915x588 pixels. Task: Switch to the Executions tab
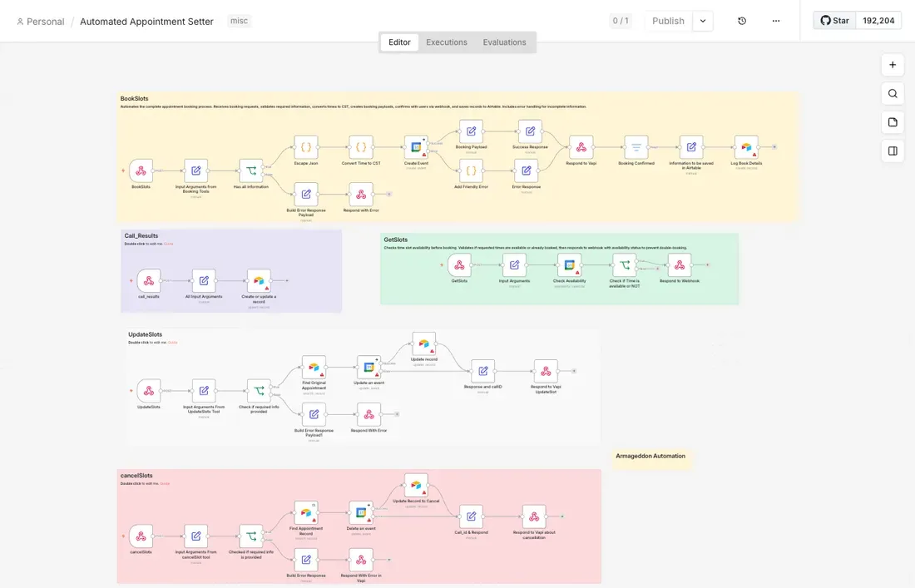[447, 42]
